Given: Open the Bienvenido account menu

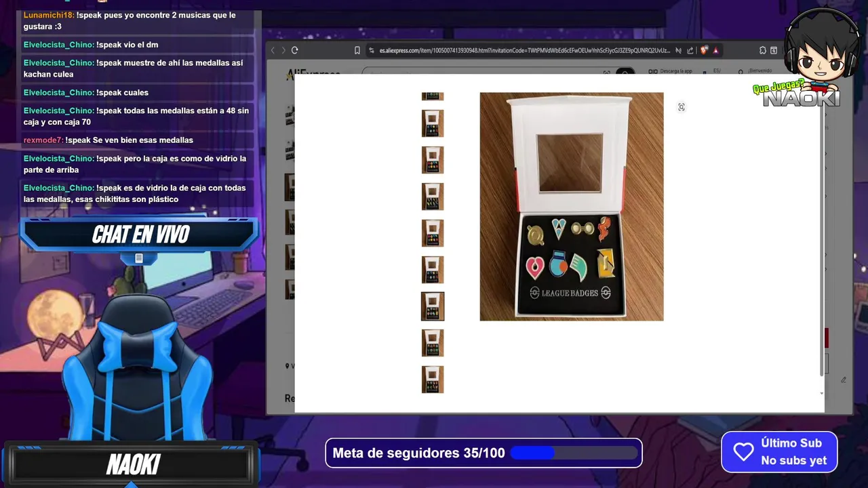Looking at the screenshot, I should point(759,70).
